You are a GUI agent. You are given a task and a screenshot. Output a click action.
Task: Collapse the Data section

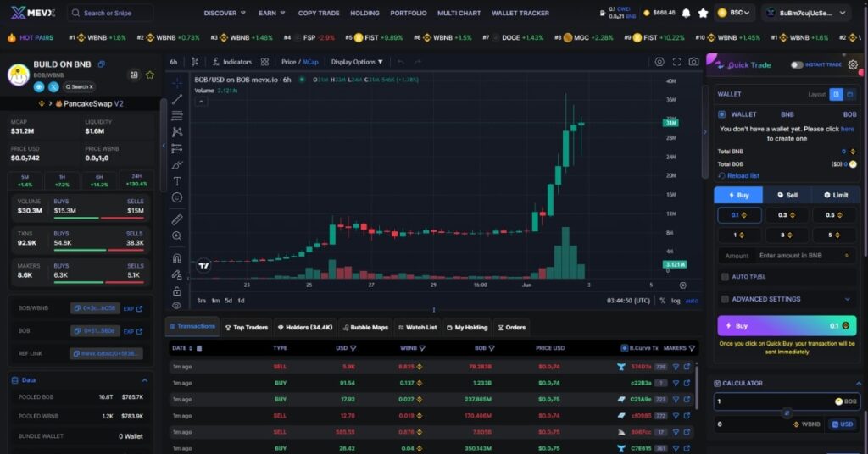(144, 380)
